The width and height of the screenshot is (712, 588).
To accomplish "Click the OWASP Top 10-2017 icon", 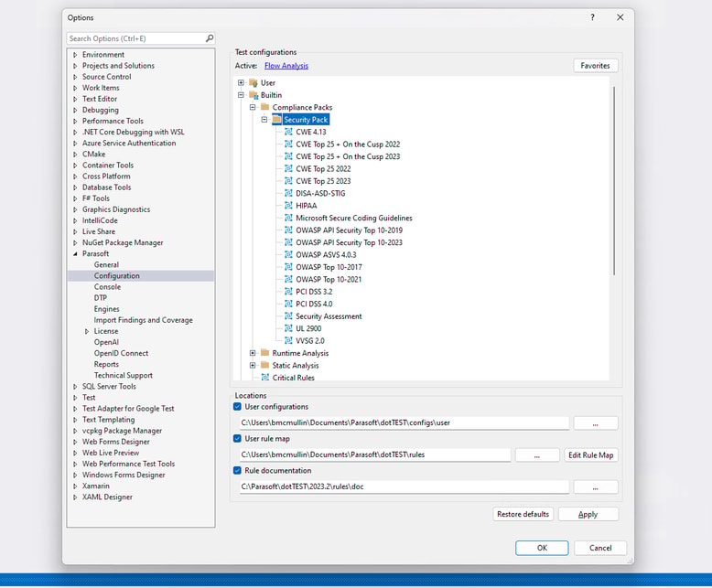I will pos(288,267).
